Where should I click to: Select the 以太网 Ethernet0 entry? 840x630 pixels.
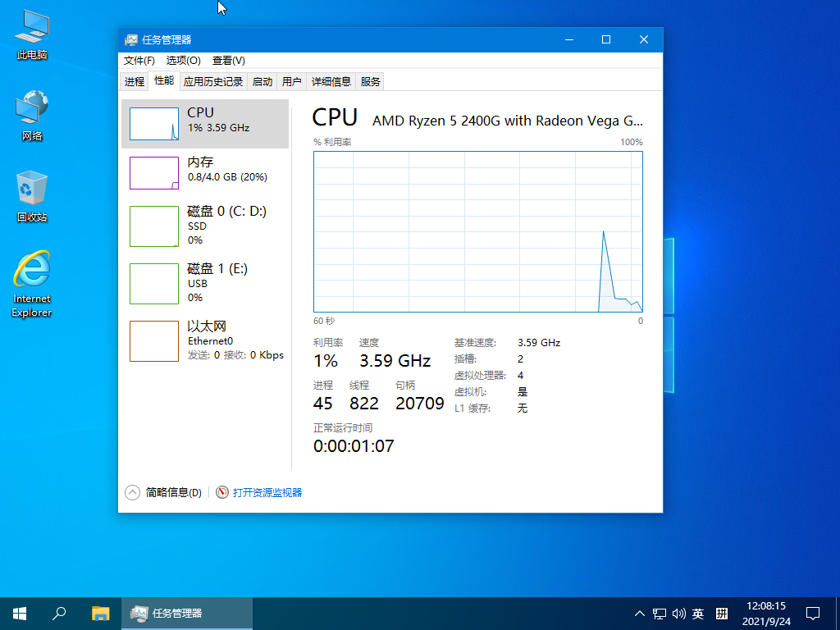205,341
